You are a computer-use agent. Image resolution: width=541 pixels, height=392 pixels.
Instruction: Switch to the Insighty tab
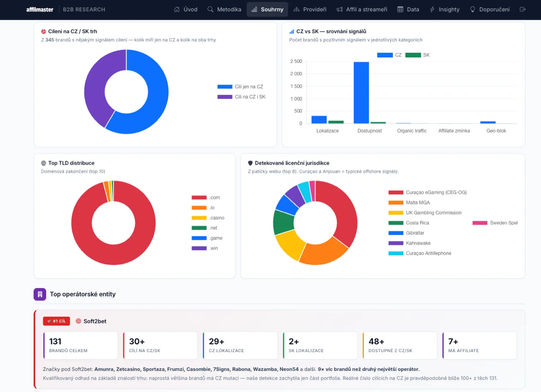[x=445, y=9]
